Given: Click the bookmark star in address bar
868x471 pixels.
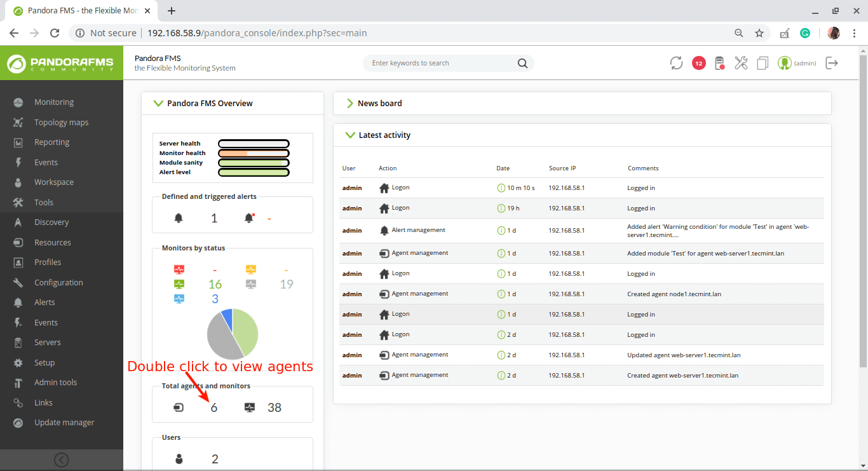Looking at the screenshot, I should tap(759, 33).
